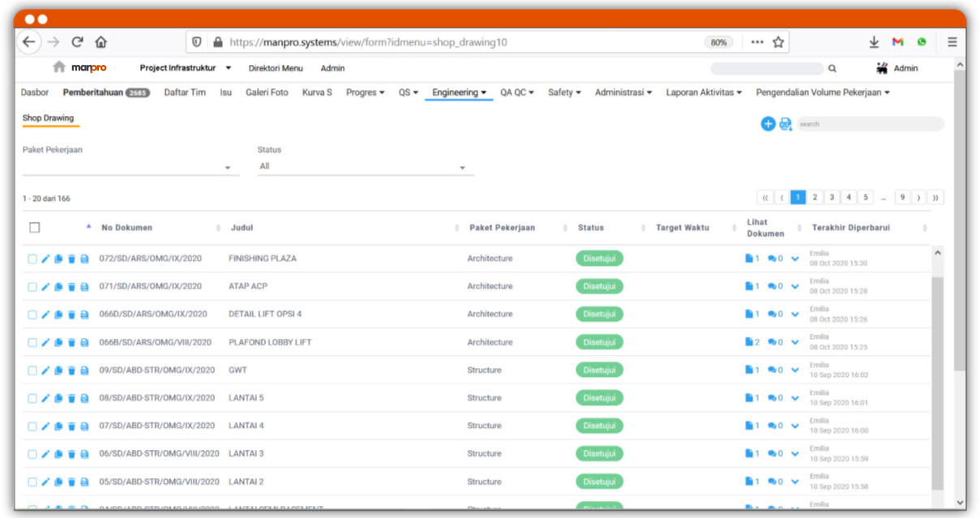This screenshot has width=980, height=518.
Task: Click the copy icon for DETAIL LIFT OPSI 4
Action: point(58,315)
